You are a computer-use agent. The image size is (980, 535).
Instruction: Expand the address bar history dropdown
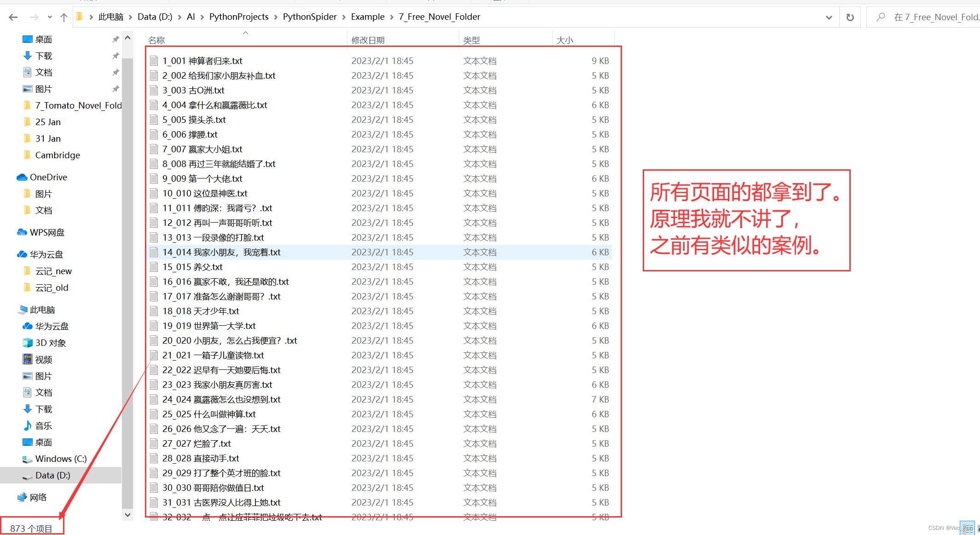[829, 17]
